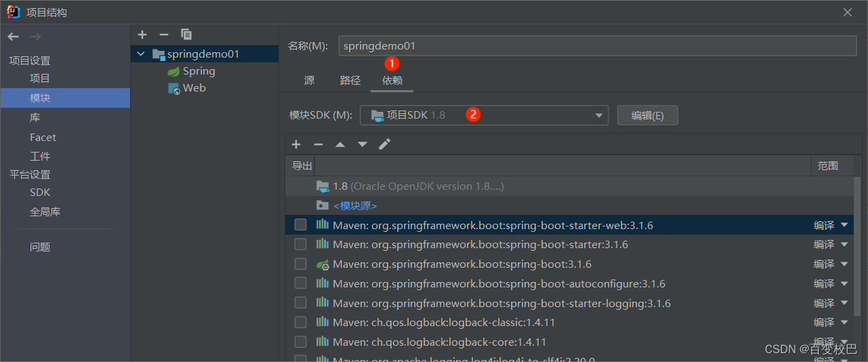Move dependency down with the down arrow
This screenshot has width=868, height=362.
tap(363, 144)
